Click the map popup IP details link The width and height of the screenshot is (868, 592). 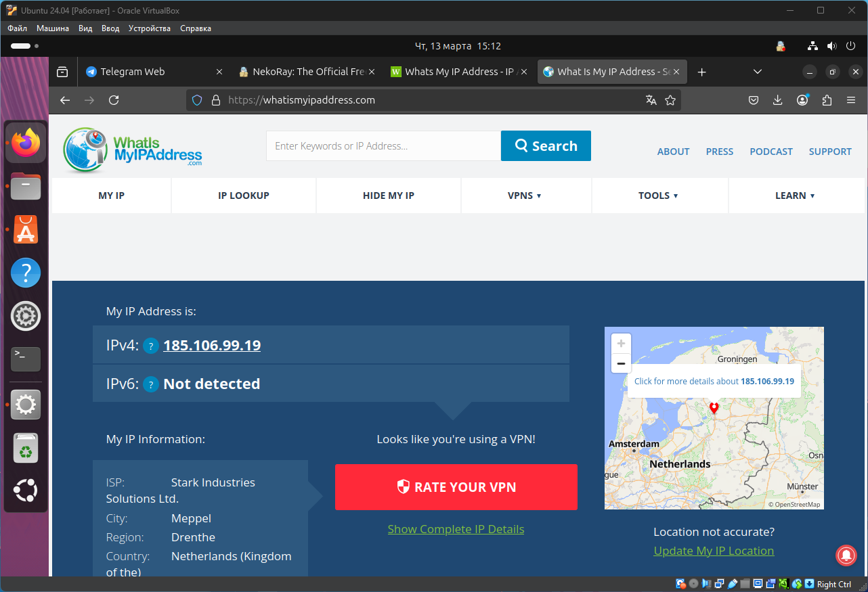tap(714, 382)
